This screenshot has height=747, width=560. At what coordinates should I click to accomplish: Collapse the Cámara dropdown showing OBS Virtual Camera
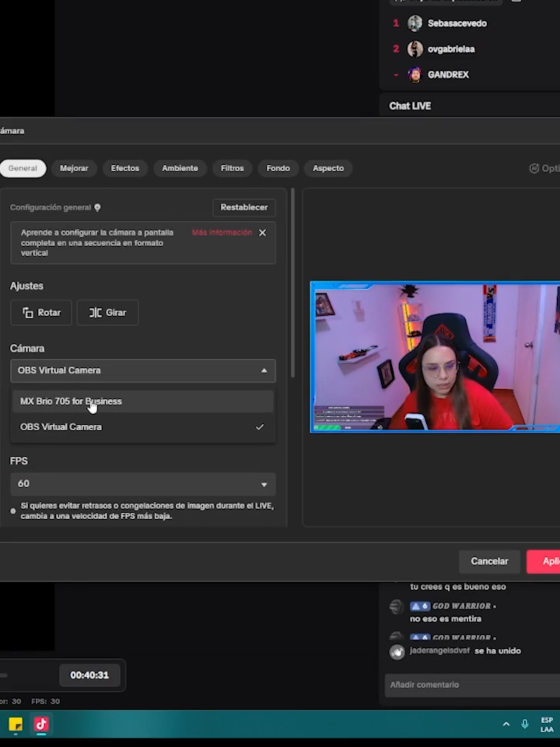[x=143, y=370]
